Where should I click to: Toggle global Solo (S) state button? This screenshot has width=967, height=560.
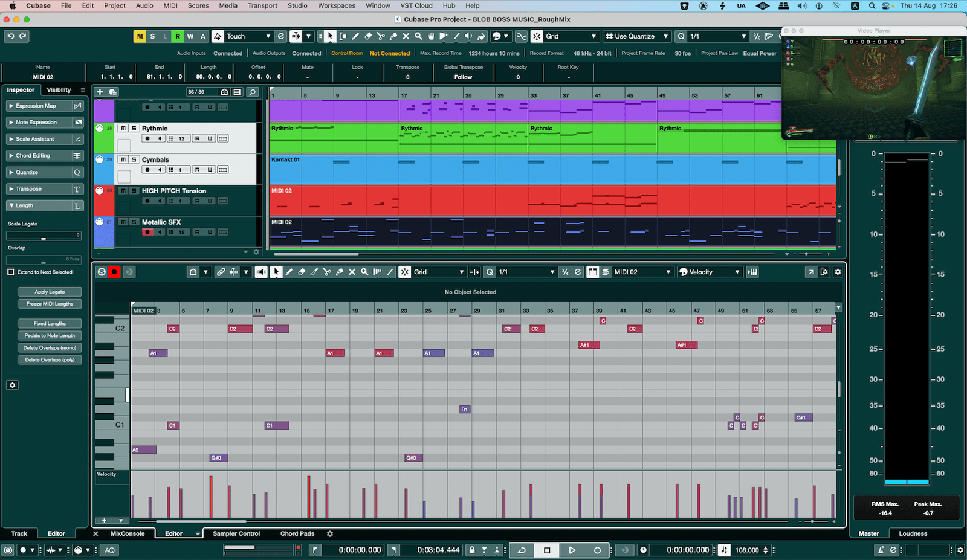[x=152, y=36]
